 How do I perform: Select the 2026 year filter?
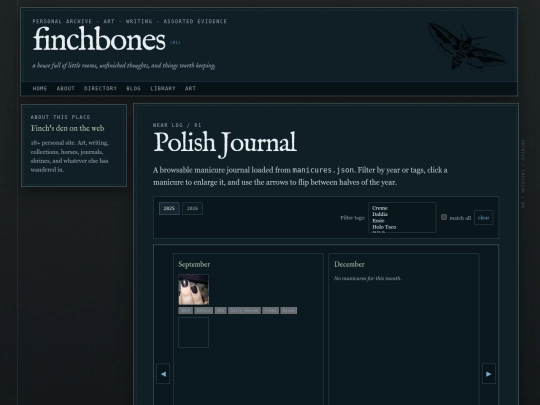tap(192, 208)
